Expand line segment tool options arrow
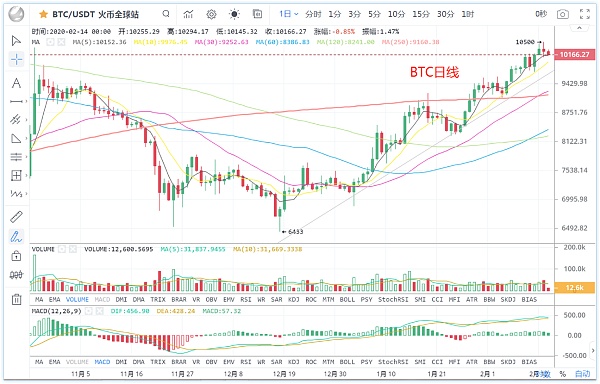This screenshot has width=600, height=384. tap(26, 101)
